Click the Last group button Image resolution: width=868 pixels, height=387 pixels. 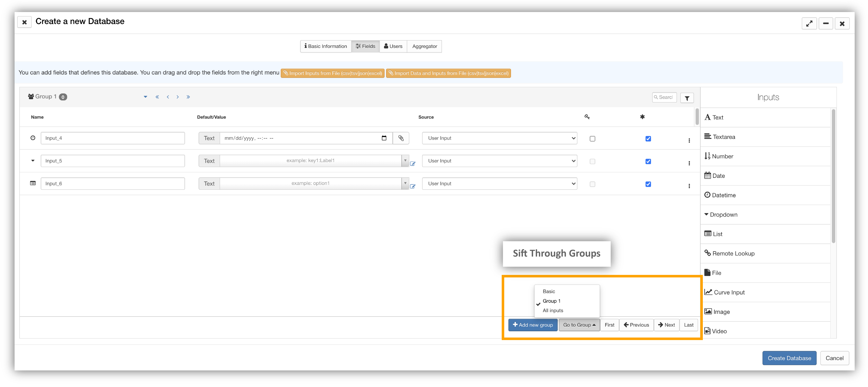[689, 325]
